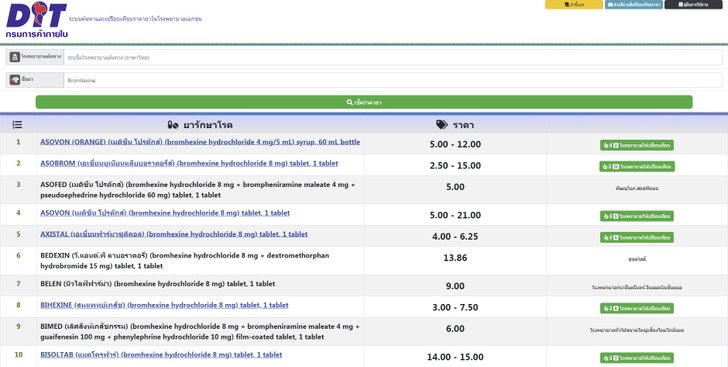Open the ASOVON (ORANGE) syrup 60 mL link
728x367 pixels.
200,142
